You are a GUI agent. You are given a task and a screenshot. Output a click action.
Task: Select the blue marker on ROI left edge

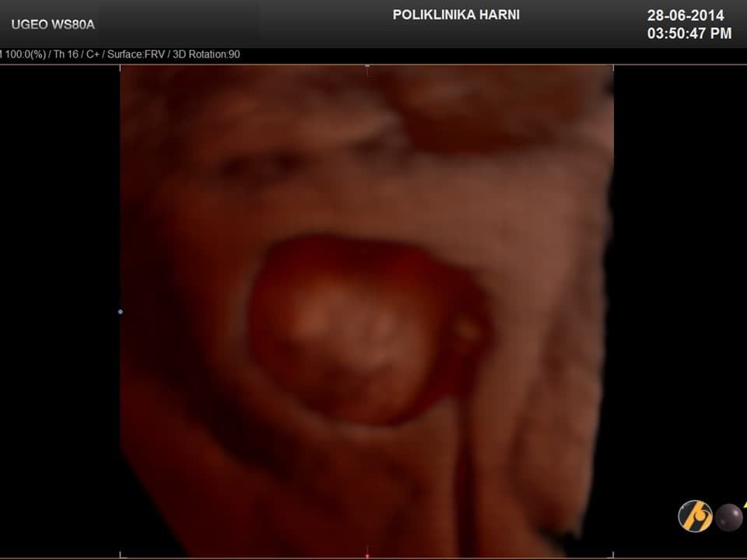pyautogui.click(x=120, y=312)
